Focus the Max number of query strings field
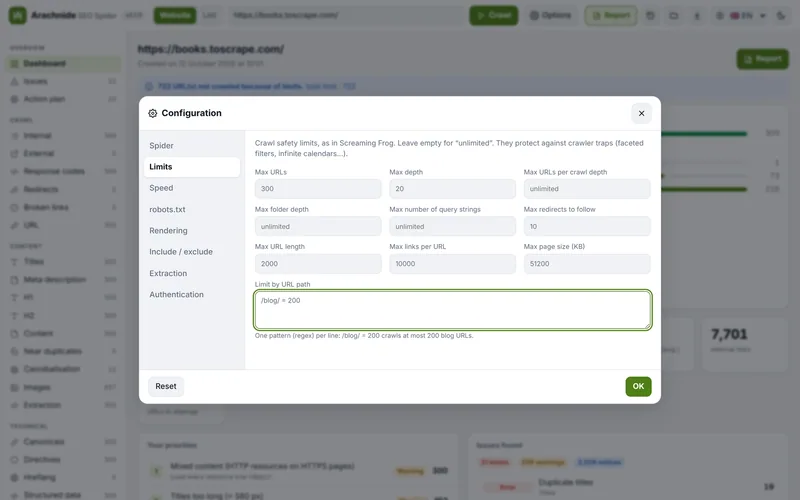800x500 pixels. [452, 226]
